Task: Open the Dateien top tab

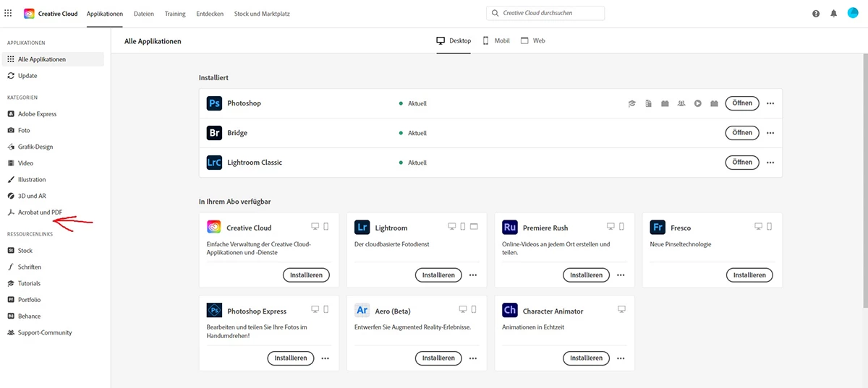Action: coord(144,14)
